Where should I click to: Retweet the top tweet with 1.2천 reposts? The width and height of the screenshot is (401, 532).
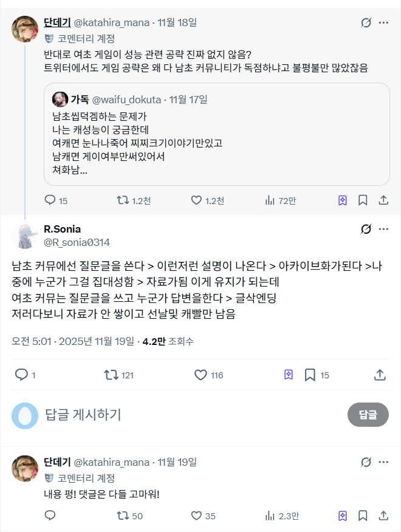click(x=122, y=200)
